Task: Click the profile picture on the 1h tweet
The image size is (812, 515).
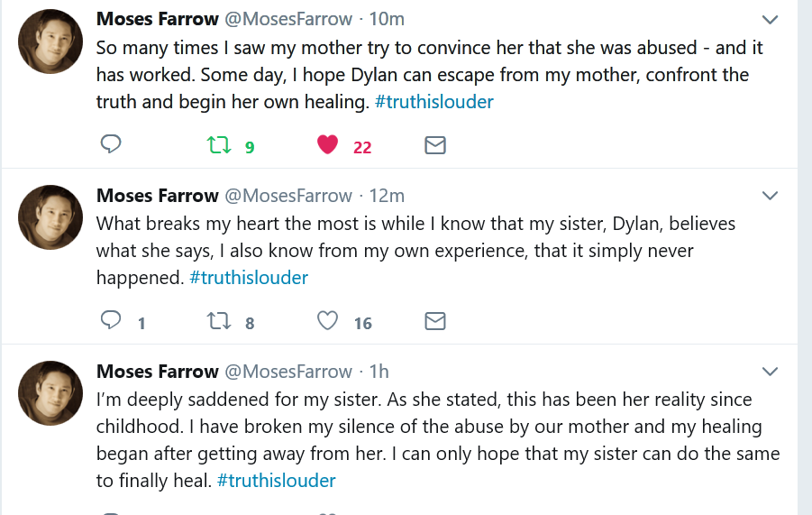Action: [x=52, y=394]
